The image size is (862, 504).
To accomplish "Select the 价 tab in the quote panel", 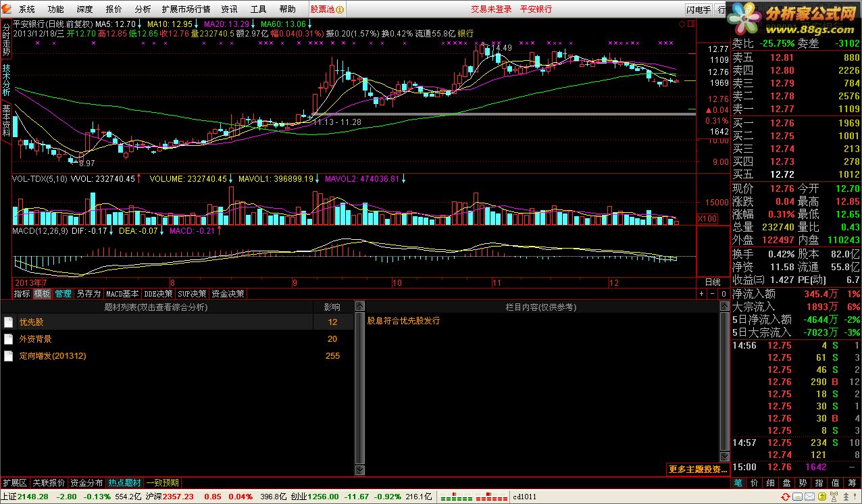I will point(755,483).
